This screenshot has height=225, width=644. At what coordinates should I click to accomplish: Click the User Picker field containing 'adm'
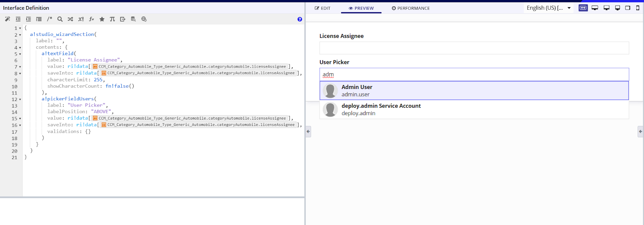pyautogui.click(x=474, y=74)
